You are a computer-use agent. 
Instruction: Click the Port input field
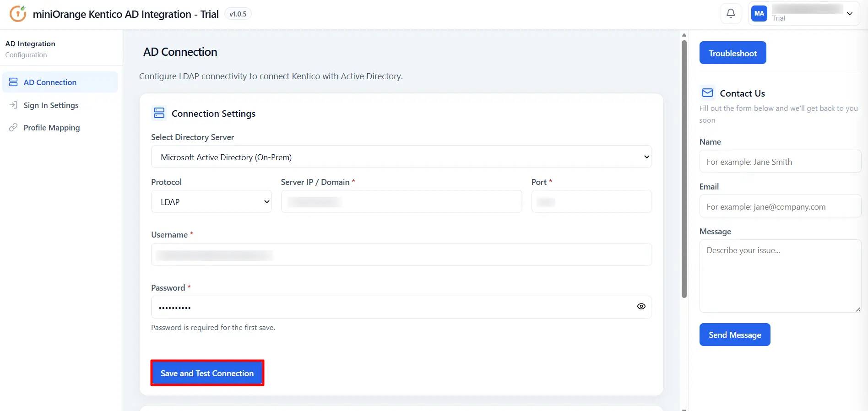click(x=591, y=202)
